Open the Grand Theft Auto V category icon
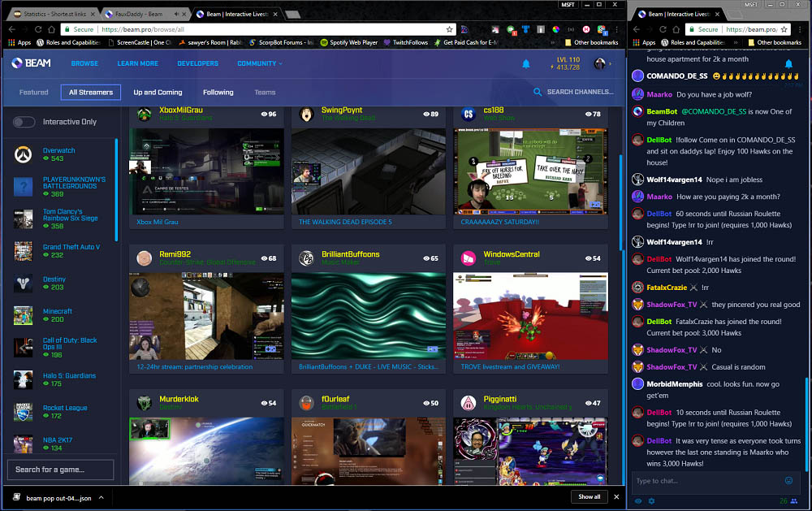 pyautogui.click(x=23, y=250)
